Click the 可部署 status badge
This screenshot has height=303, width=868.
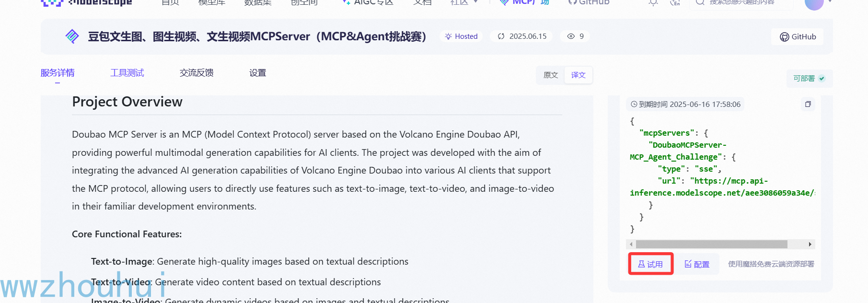(809, 79)
